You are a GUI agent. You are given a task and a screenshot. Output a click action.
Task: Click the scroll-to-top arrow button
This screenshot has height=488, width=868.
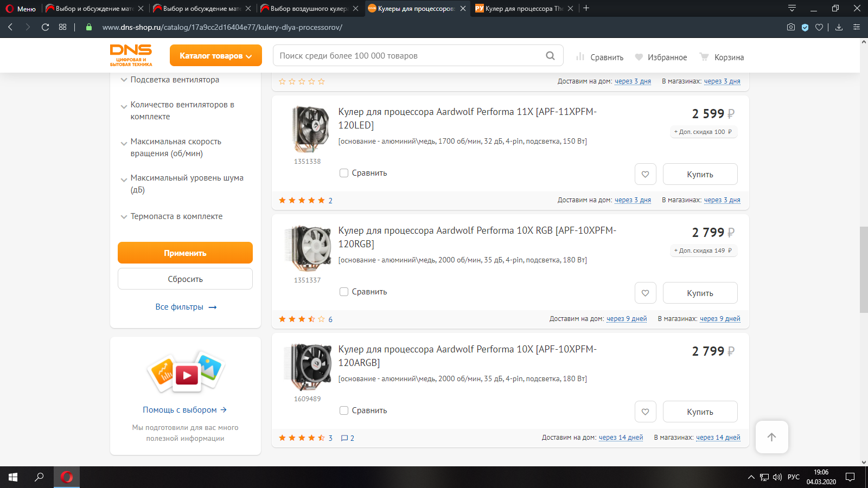pyautogui.click(x=772, y=437)
